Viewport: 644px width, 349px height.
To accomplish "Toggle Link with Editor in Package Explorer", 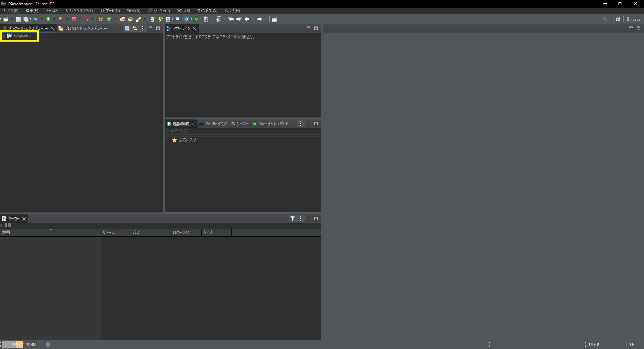I will [x=135, y=29].
